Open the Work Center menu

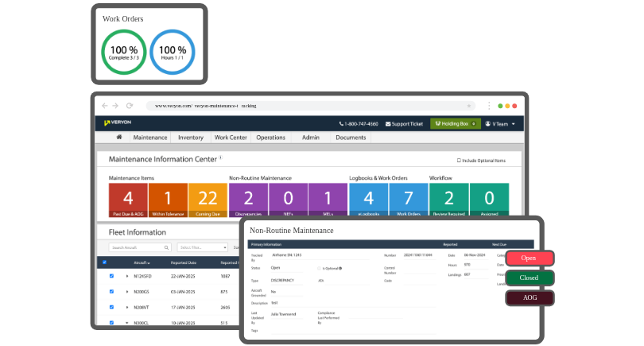pyautogui.click(x=231, y=138)
